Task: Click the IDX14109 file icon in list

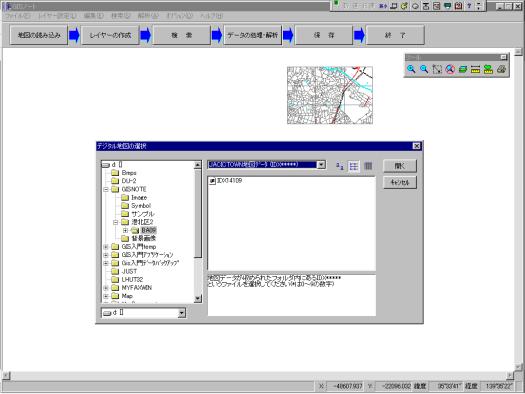Action: 212,181
